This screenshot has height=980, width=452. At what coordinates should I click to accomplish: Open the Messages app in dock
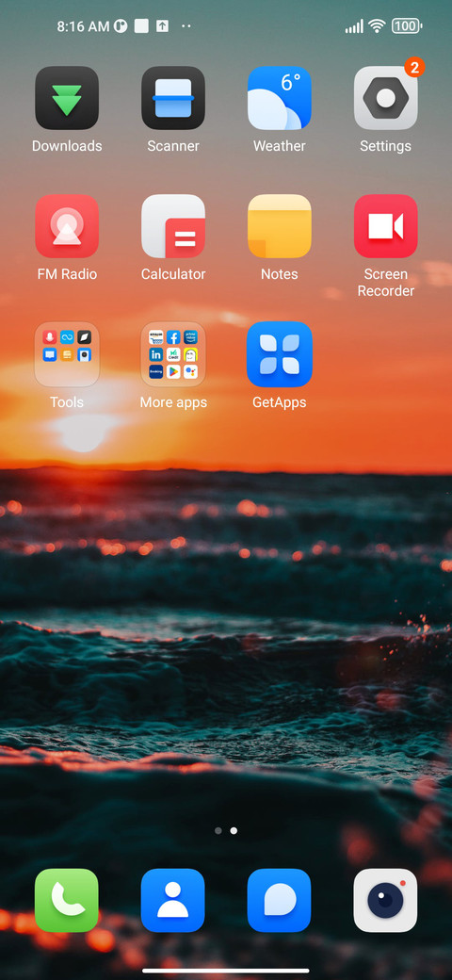[279, 901]
